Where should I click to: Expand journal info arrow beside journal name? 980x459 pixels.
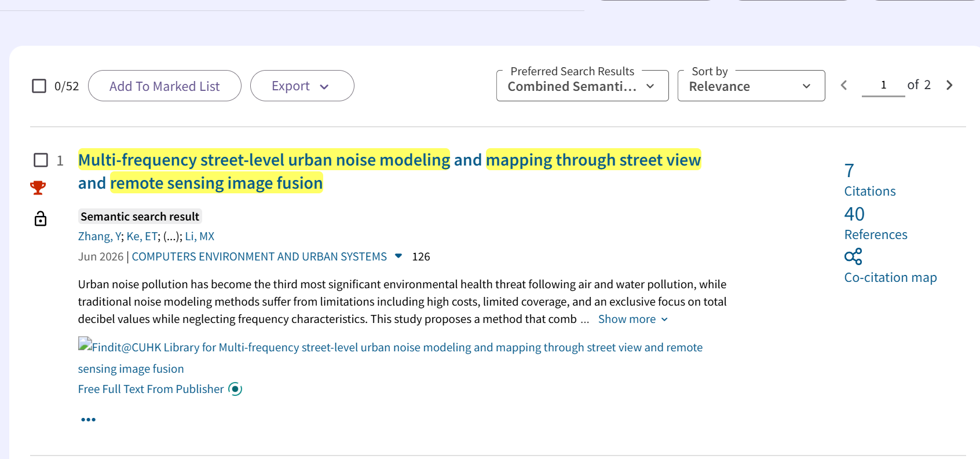pos(398,256)
